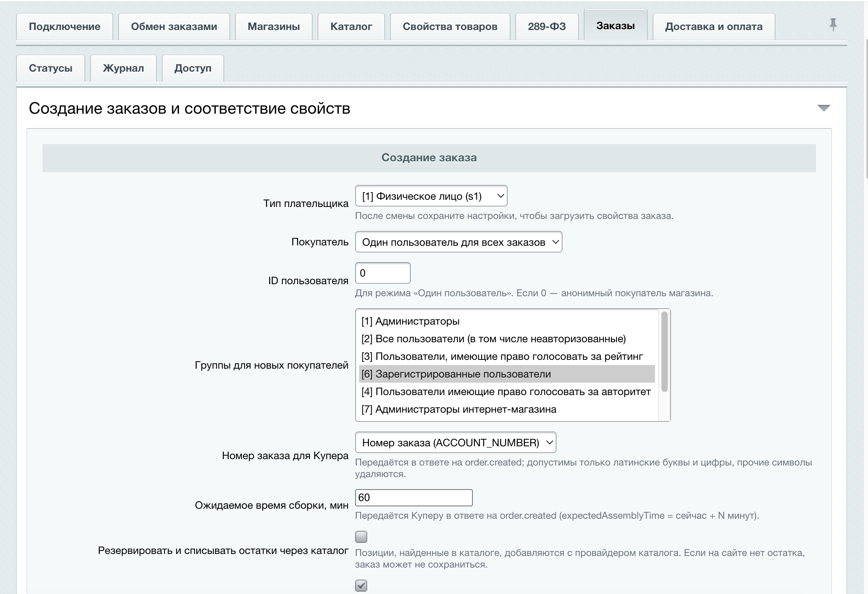Viewport: 868px width, 594px height.
Task: Click the pin icon beside the tabs
Action: [x=833, y=25]
